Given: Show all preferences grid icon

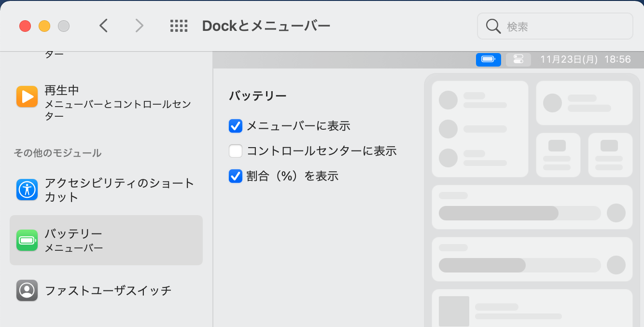Looking at the screenshot, I should pyautogui.click(x=179, y=26).
